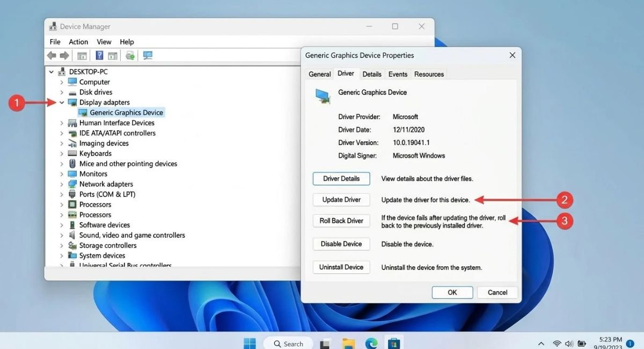Click the Generic Graphics Device icon in tree
Screen dimensions: 644x349
pos(83,113)
